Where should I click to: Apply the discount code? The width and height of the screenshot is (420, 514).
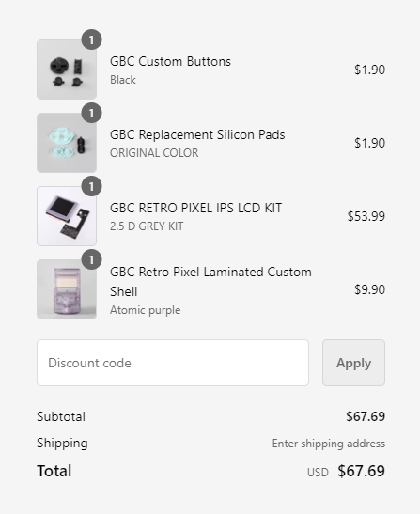[x=353, y=363]
